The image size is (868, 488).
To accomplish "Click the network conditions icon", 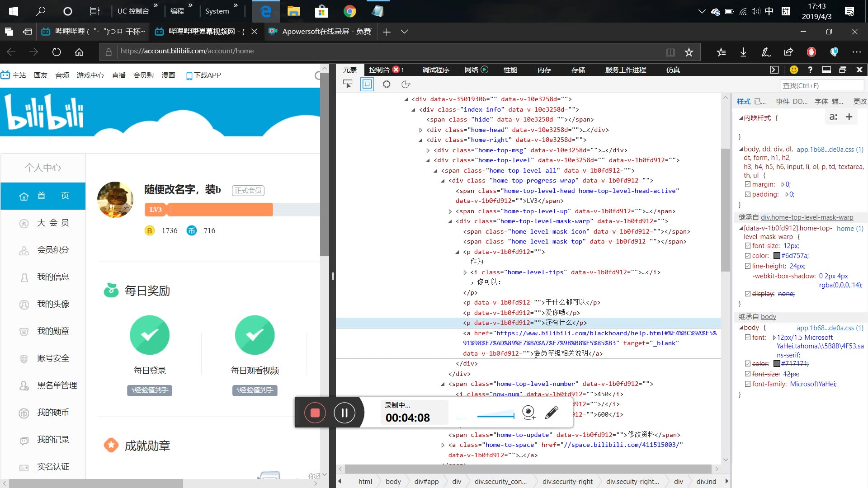I will tap(406, 84).
